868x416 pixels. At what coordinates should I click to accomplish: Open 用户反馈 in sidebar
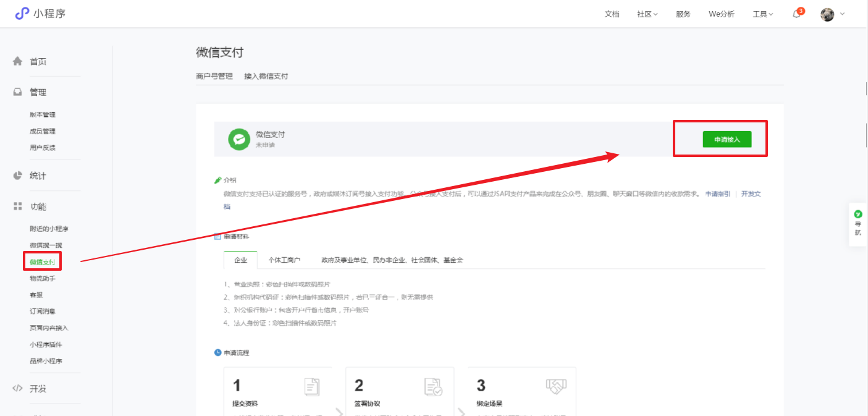[43, 148]
